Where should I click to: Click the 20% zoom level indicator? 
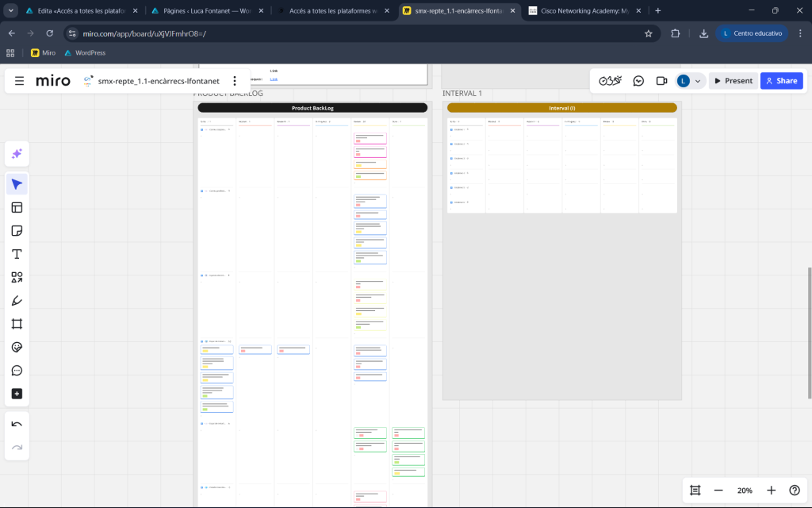tap(745, 491)
